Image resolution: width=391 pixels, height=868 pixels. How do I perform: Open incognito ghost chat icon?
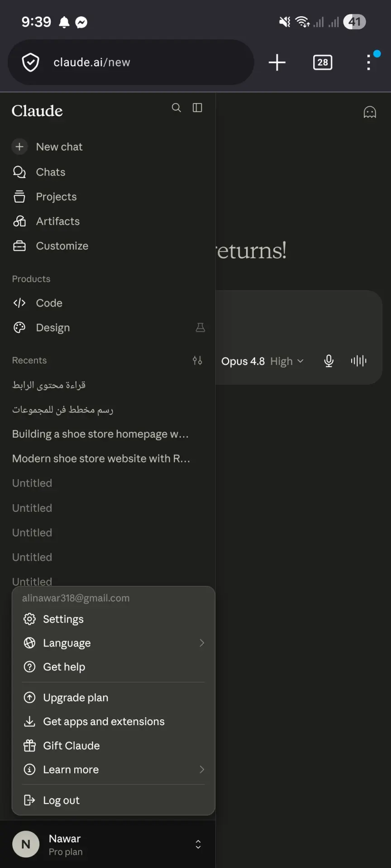370,112
